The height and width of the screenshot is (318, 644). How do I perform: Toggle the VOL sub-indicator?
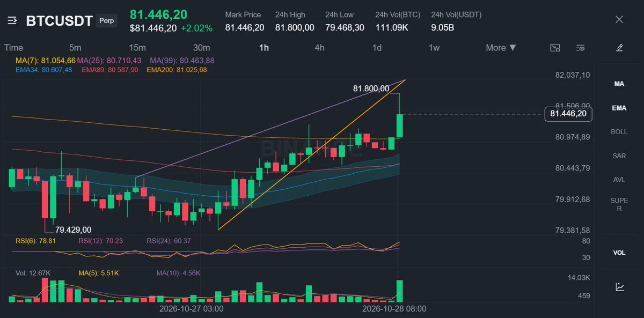tap(619, 253)
